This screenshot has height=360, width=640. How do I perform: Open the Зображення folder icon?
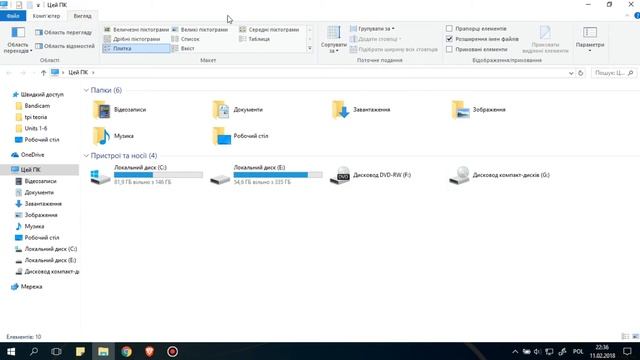[460, 110]
